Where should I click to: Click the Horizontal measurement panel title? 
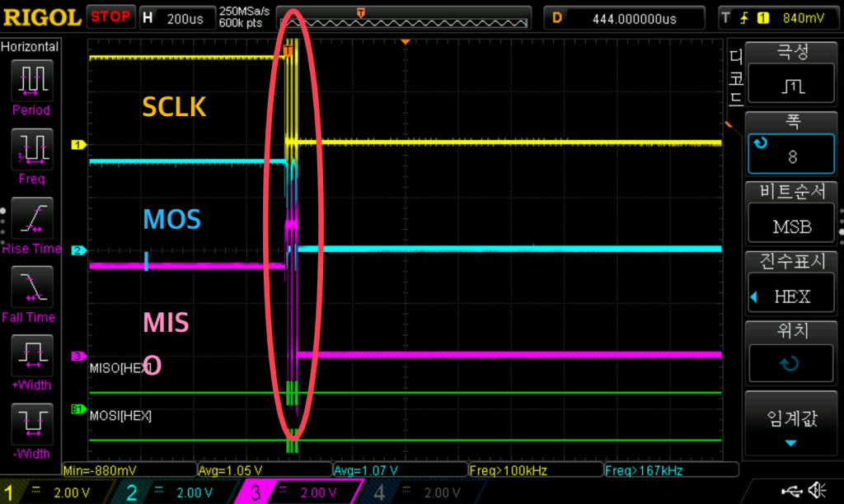30,47
